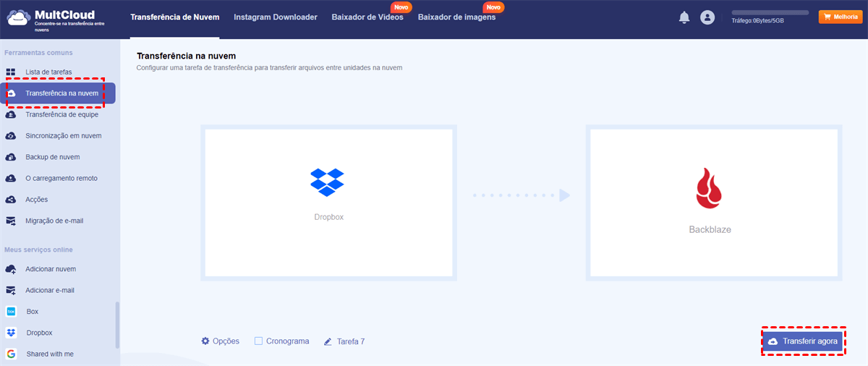The image size is (868, 366).
Task: Click the Dropbox sidebar icon
Action: 11,333
